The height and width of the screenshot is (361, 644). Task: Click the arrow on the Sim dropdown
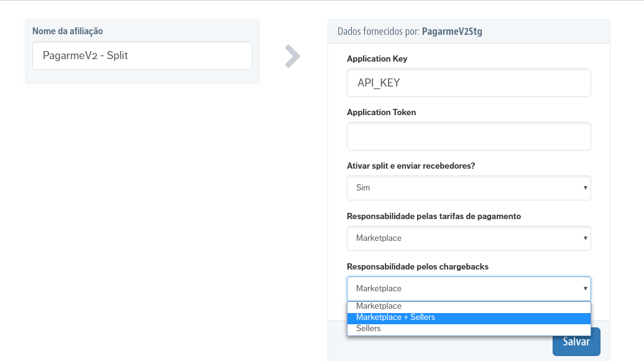coord(585,188)
